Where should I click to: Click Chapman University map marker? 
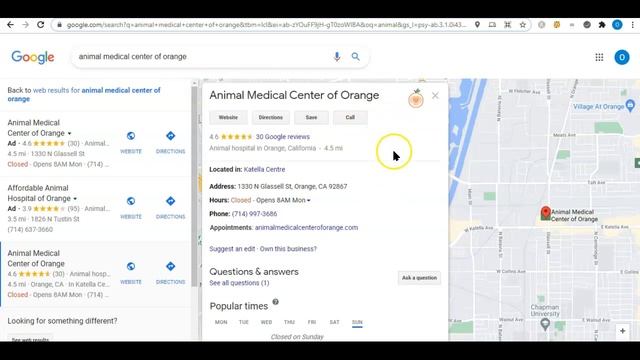545,325
